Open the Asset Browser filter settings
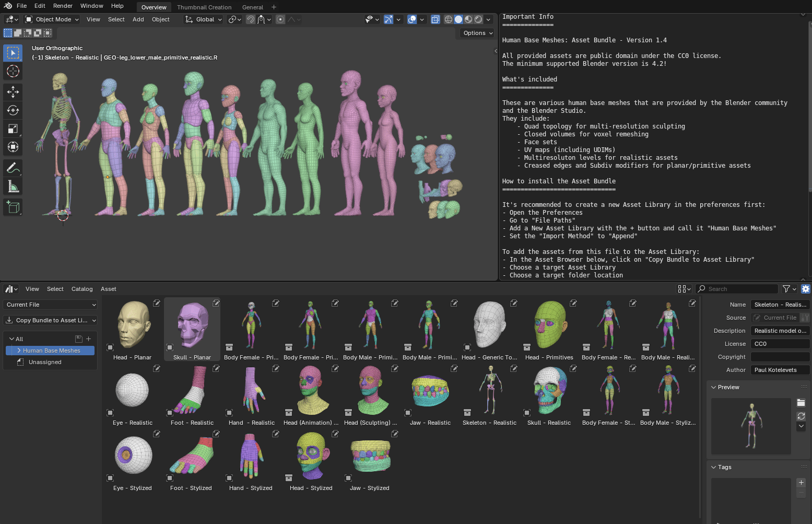The width and height of the screenshot is (812, 524). tap(786, 288)
